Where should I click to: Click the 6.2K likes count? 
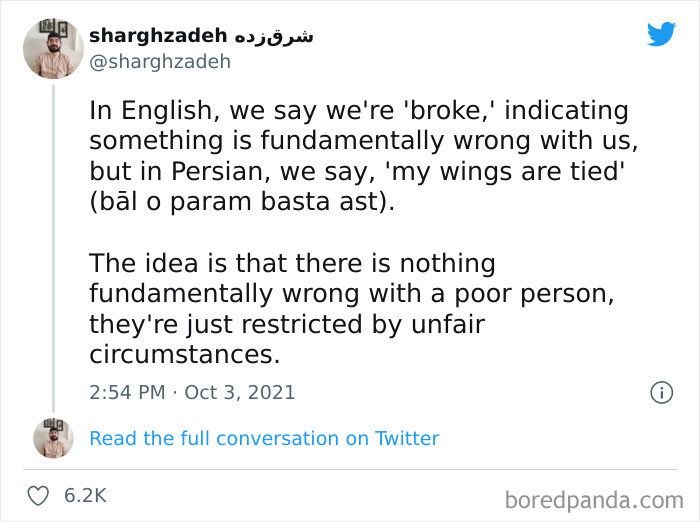pos(85,495)
